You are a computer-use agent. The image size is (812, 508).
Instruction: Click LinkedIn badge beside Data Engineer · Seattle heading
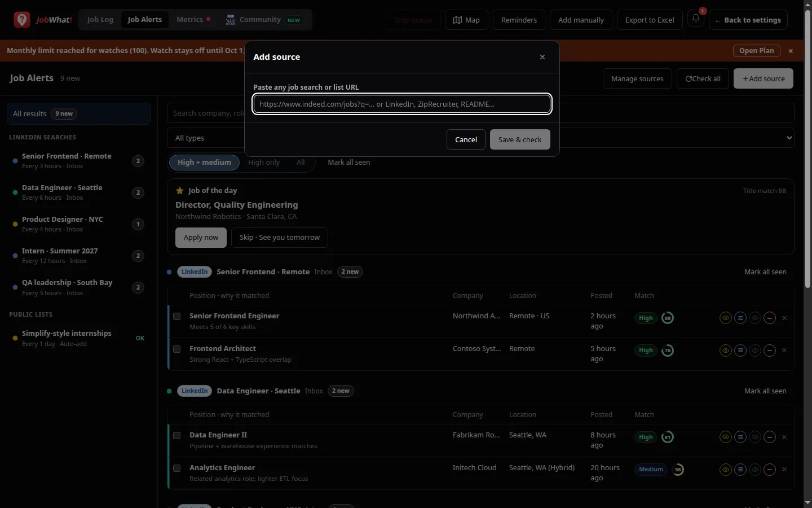195,391
